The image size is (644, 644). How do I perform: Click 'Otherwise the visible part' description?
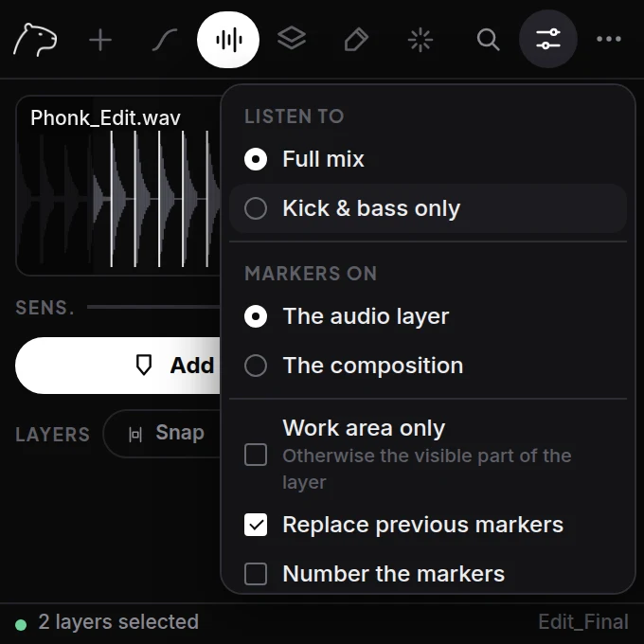[427, 469]
